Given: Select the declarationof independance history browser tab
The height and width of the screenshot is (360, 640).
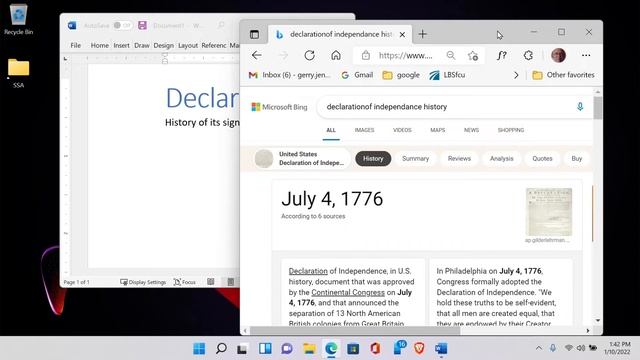Looking at the screenshot, I should click(340, 35).
